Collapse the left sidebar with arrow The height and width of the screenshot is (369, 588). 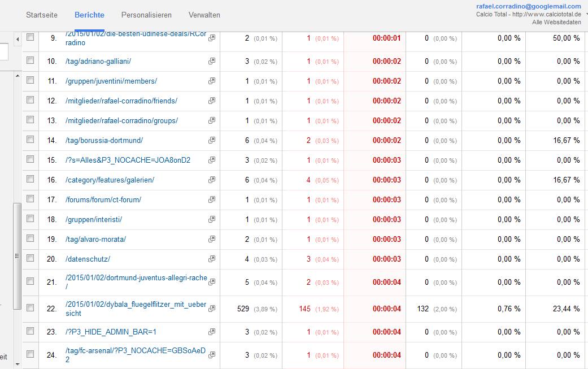[x=18, y=39]
